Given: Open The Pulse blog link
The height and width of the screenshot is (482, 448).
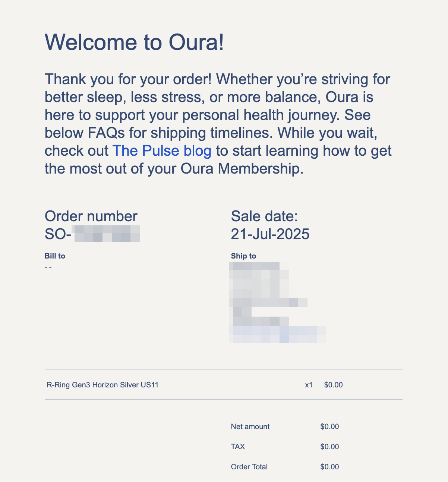Looking at the screenshot, I should (162, 151).
